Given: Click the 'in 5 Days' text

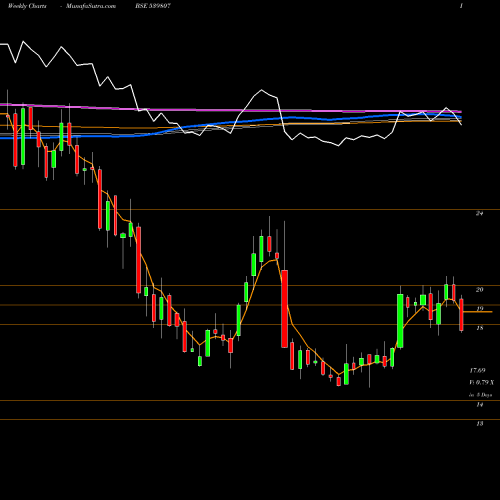Looking at the screenshot, I should click(480, 395).
